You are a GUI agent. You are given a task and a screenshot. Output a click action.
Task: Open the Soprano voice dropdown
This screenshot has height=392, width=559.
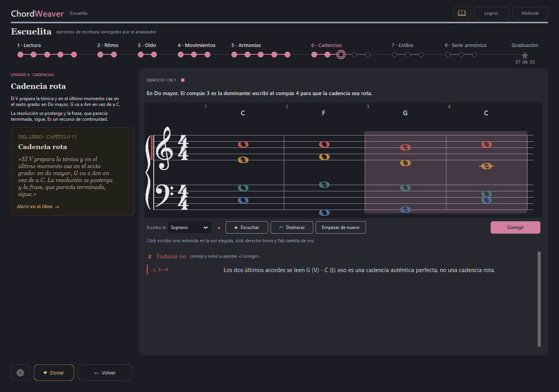189,227
